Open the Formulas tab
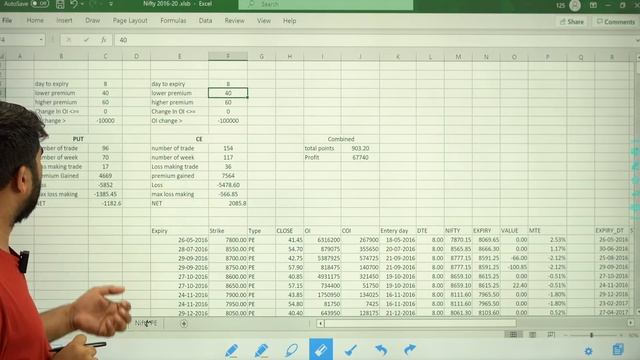 coord(173,20)
